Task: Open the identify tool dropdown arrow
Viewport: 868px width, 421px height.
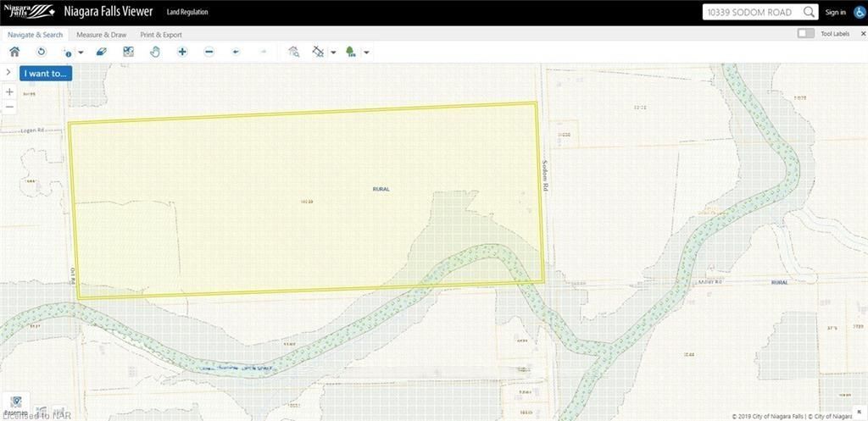Action: coord(81,53)
